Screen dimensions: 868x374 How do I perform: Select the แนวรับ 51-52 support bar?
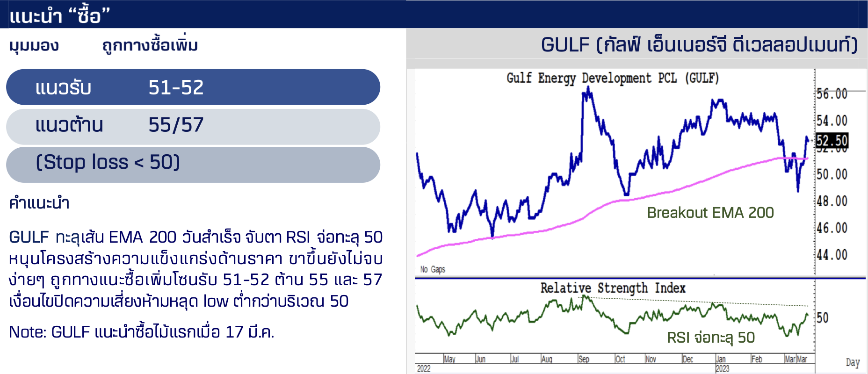pyautogui.click(x=193, y=87)
